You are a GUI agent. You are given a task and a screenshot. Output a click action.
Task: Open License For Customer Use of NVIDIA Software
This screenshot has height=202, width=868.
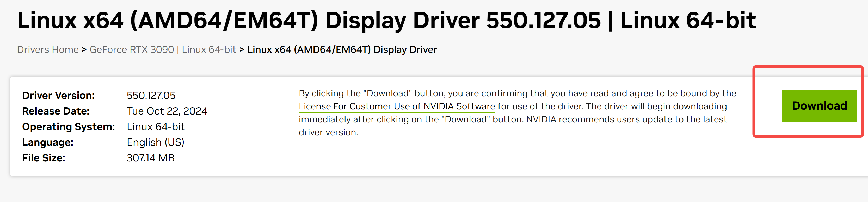(x=397, y=106)
